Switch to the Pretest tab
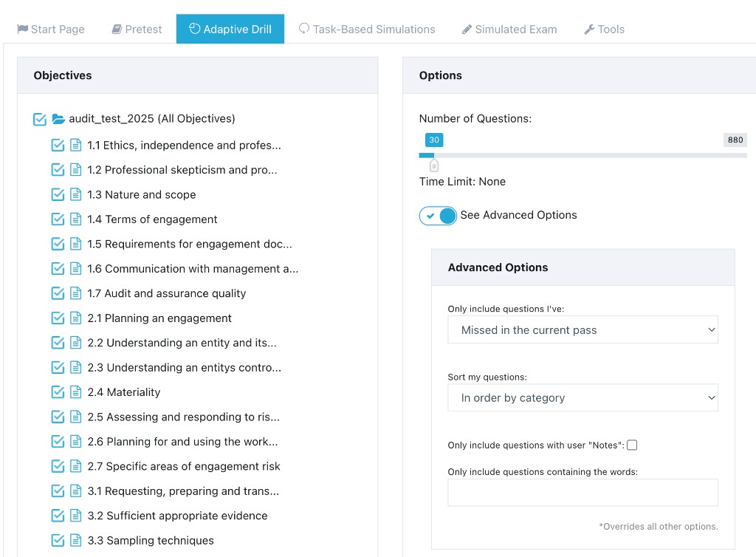 (137, 30)
